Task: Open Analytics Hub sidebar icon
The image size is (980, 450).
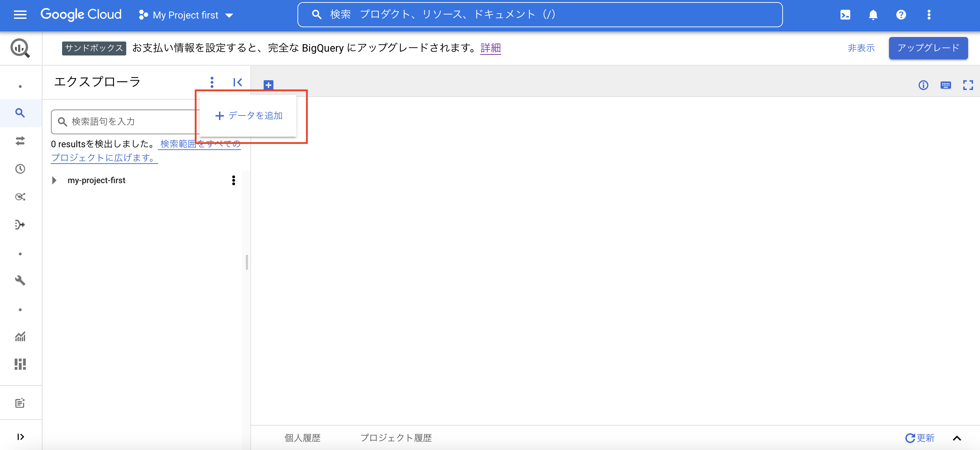Action: click(20, 197)
